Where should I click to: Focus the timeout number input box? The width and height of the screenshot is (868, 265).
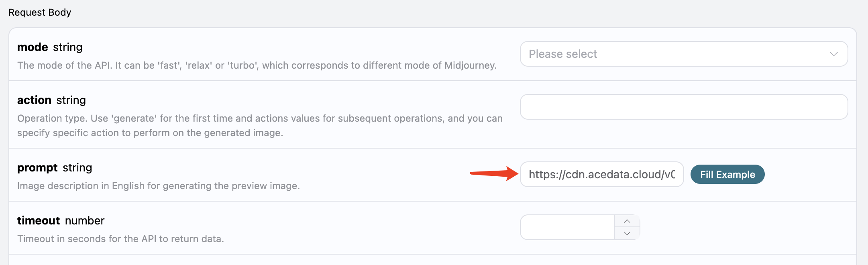point(567,227)
